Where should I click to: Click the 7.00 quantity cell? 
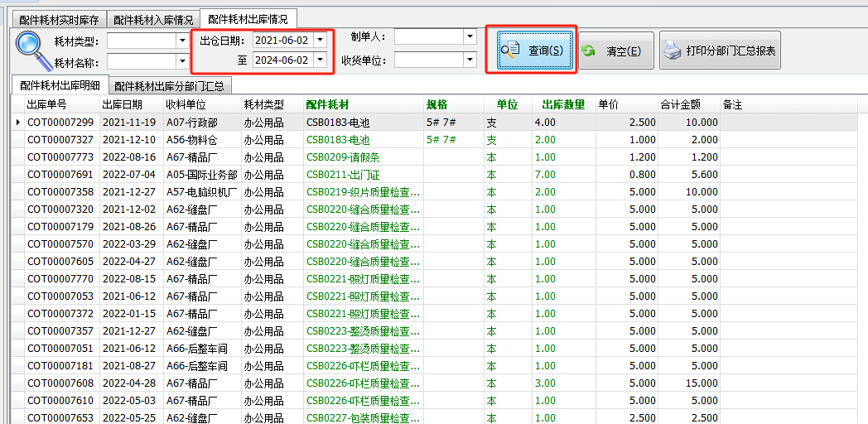563,175
